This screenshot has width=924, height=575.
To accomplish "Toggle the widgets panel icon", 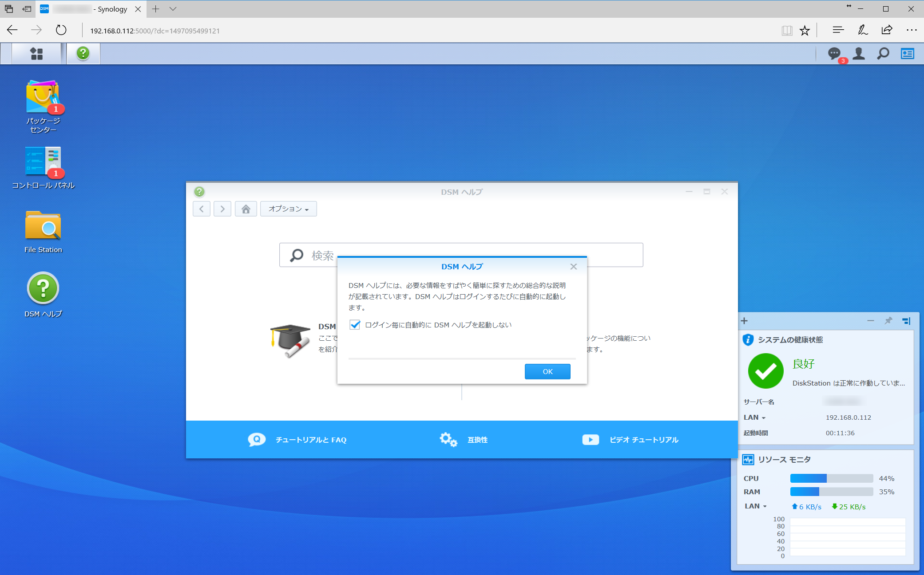I will pos(907,54).
